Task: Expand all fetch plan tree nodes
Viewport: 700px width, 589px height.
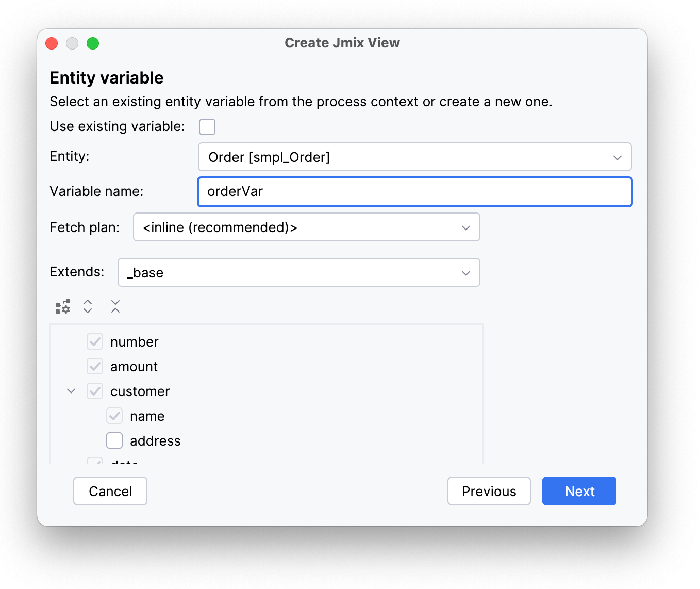Action: 88,307
